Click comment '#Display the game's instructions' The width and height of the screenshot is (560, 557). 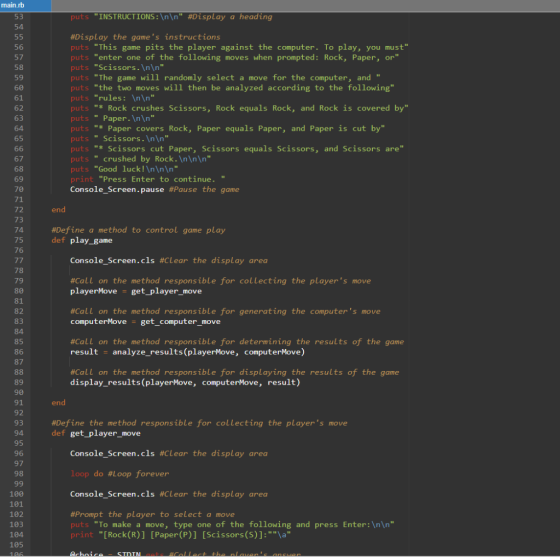[x=145, y=37]
